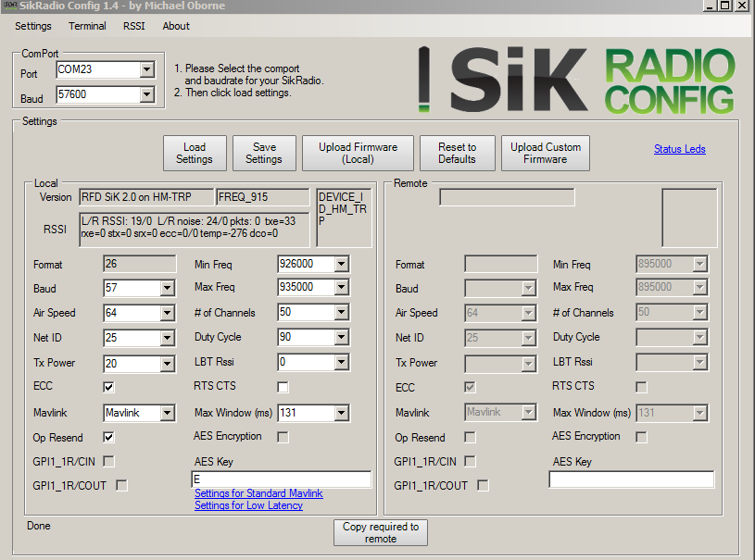Screen dimensions: 755x560
Task: Toggle the Local ECC checkbox
Action: point(108,387)
